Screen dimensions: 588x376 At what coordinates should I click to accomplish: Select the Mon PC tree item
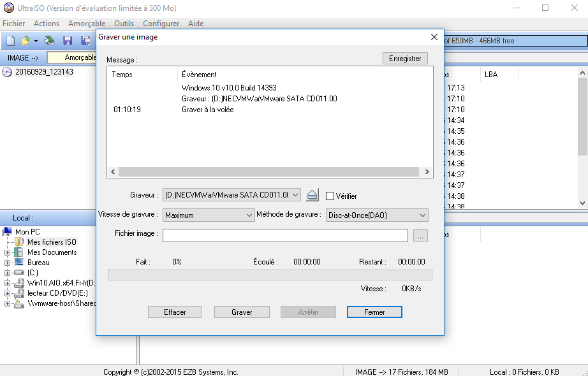(x=27, y=232)
